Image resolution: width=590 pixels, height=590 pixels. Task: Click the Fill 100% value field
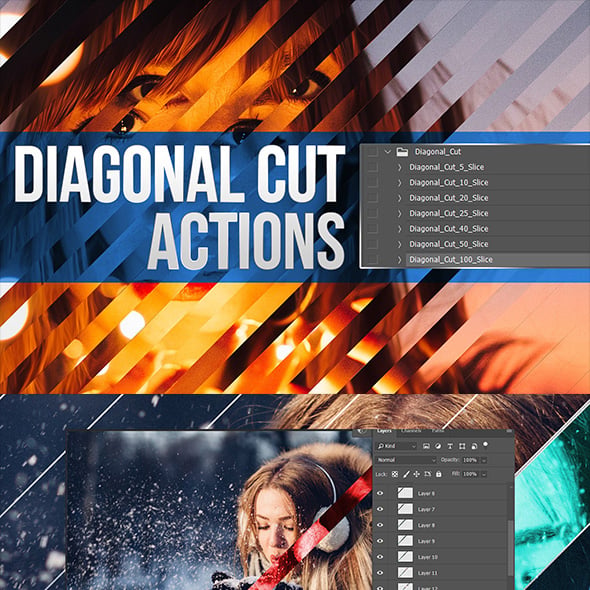tap(470, 474)
